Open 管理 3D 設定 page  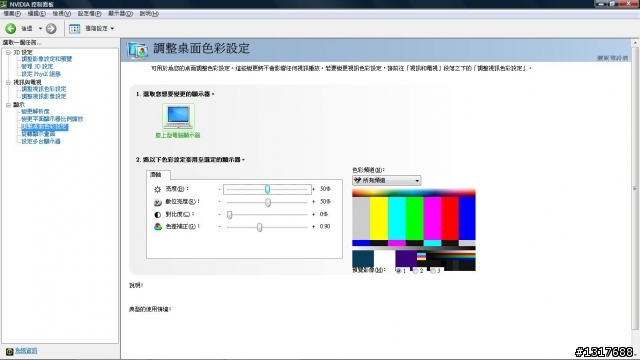point(37,66)
